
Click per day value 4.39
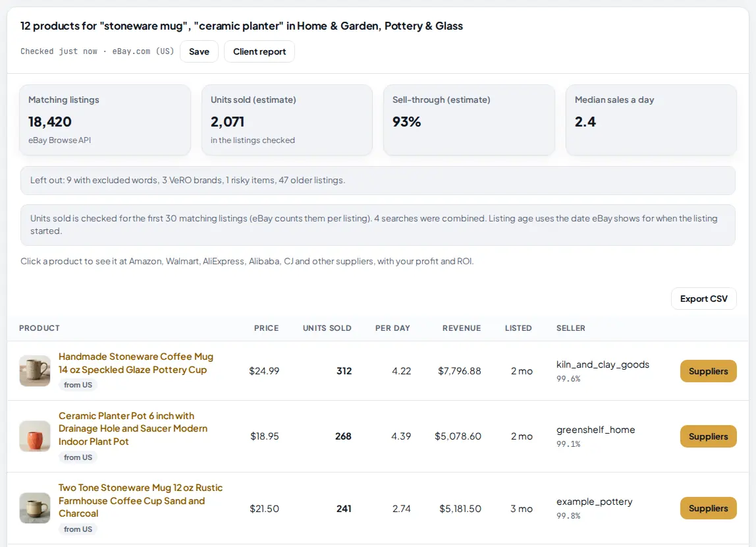point(401,436)
